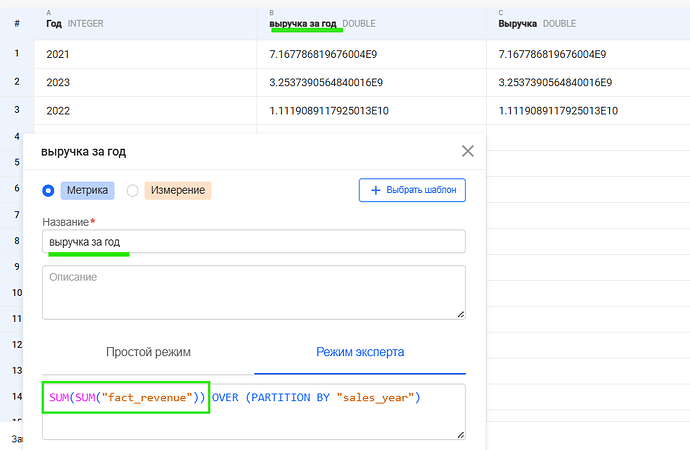
Task: Switch to the Простой режим tab
Action: pyautogui.click(x=148, y=352)
